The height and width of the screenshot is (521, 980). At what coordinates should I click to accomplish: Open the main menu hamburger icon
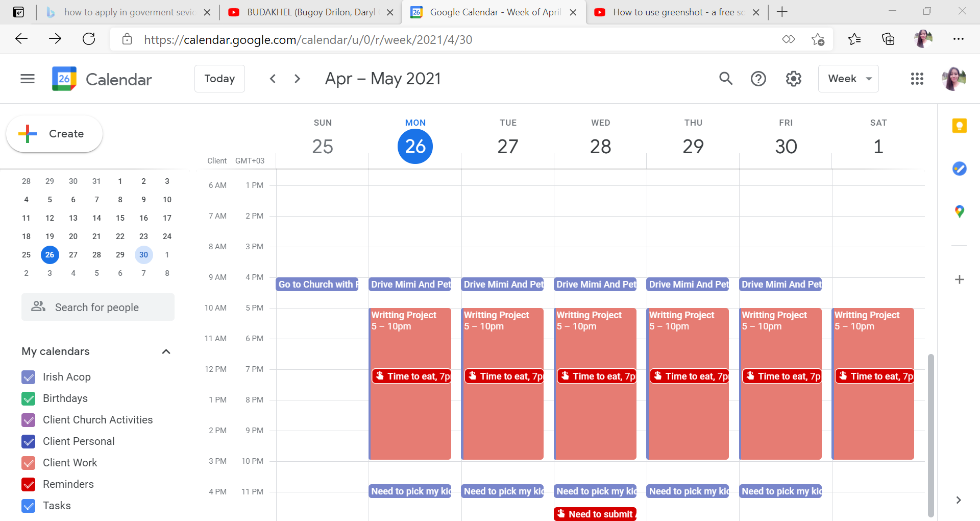(28, 79)
